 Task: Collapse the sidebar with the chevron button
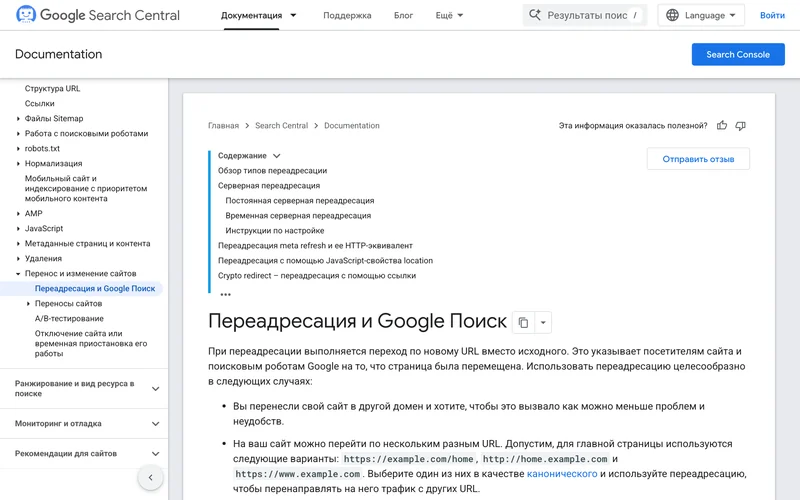point(151,478)
